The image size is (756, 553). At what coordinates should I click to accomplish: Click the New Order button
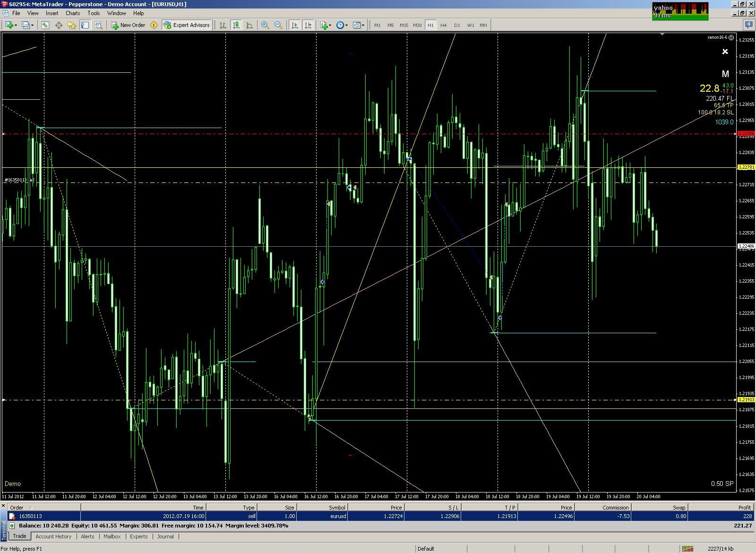[128, 25]
